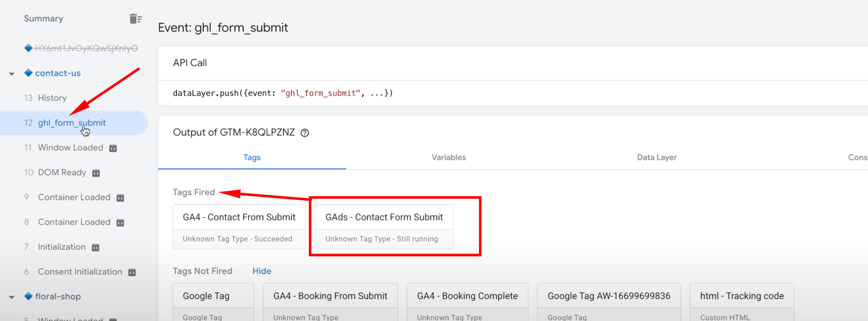Image resolution: width=868 pixels, height=321 pixels.
Task: Select the Tags tab
Action: pyautogui.click(x=252, y=158)
